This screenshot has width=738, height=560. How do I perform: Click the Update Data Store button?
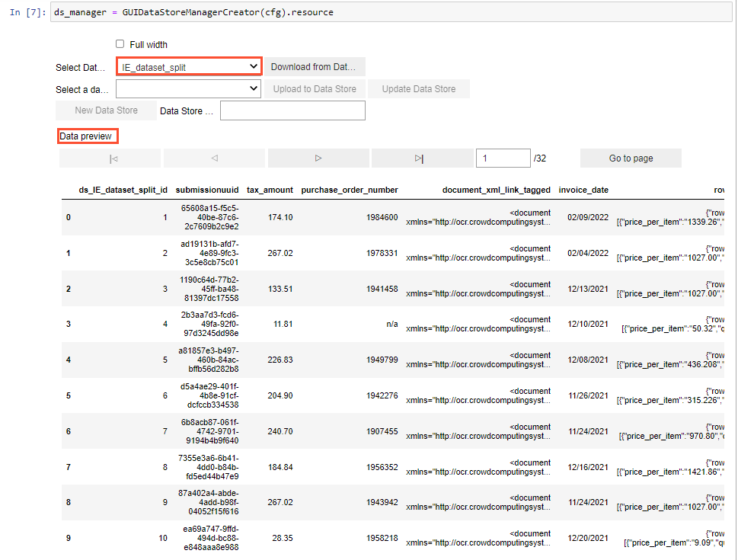[419, 88]
